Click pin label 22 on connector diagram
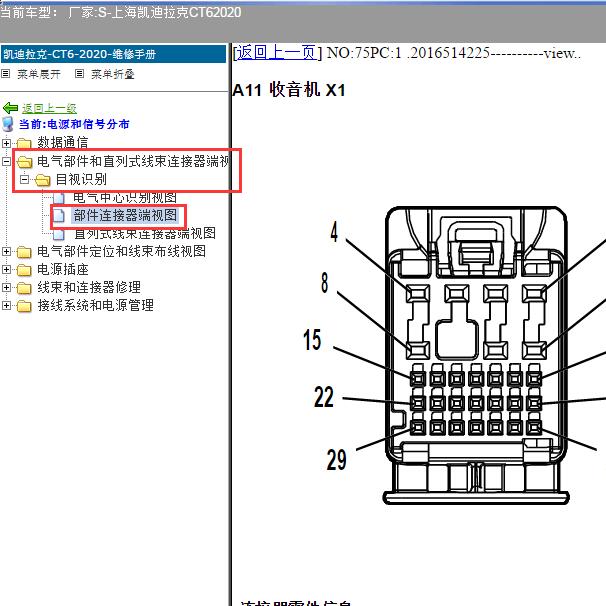This screenshot has height=606, width=606. coord(324,397)
